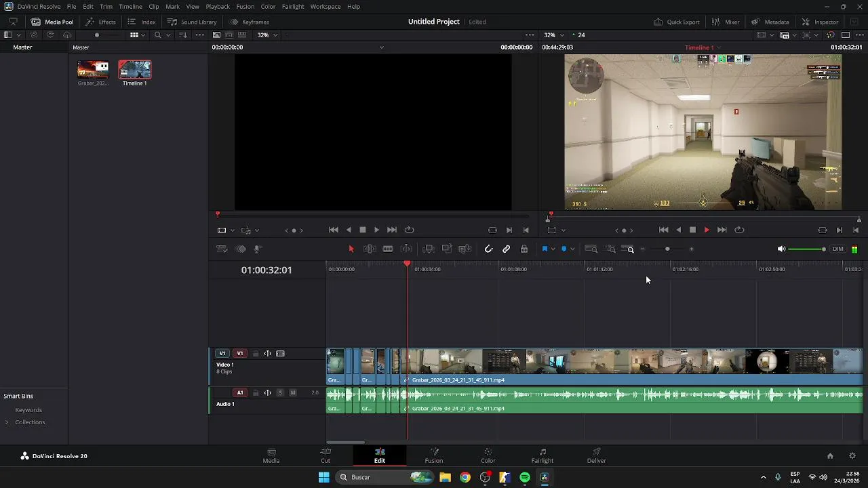The image size is (868, 488).
Task: Stop playback in the timeline viewer
Action: pos(692,230)
